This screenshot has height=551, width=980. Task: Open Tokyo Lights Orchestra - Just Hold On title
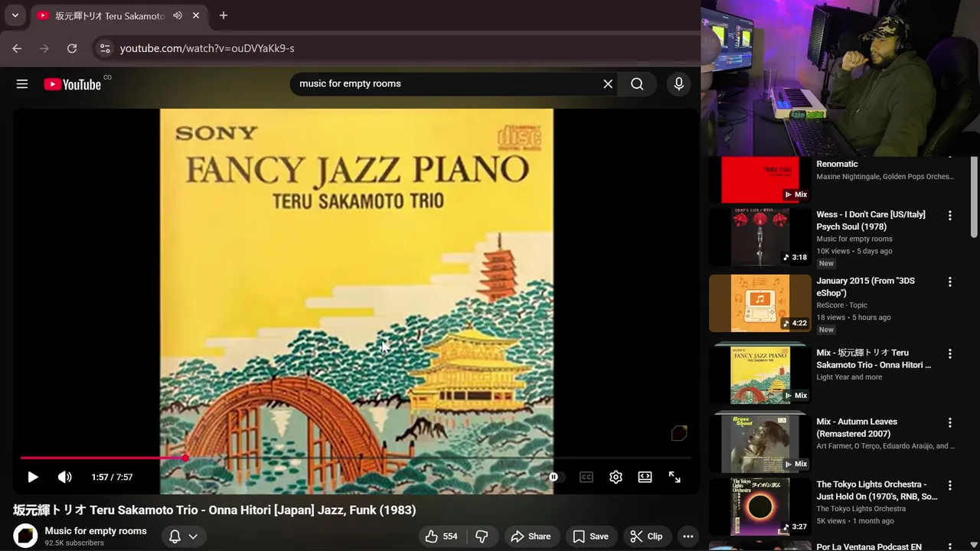coord(877,491)
